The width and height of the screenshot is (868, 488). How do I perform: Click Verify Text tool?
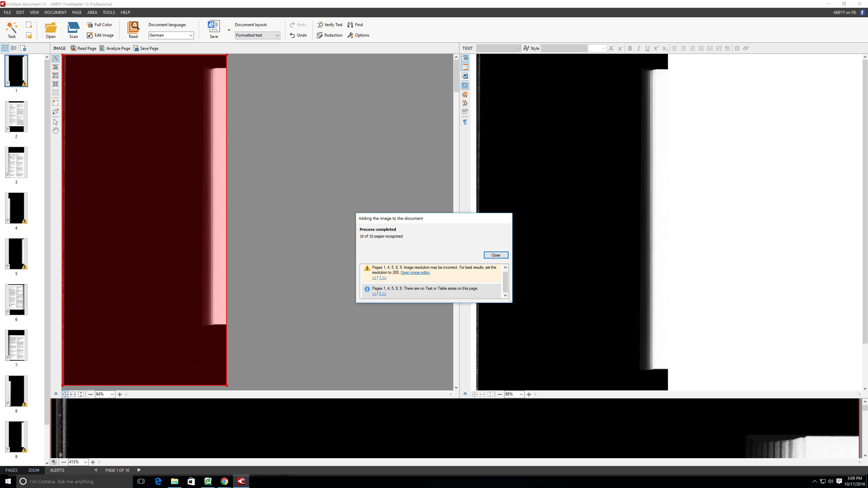point(330,25)
